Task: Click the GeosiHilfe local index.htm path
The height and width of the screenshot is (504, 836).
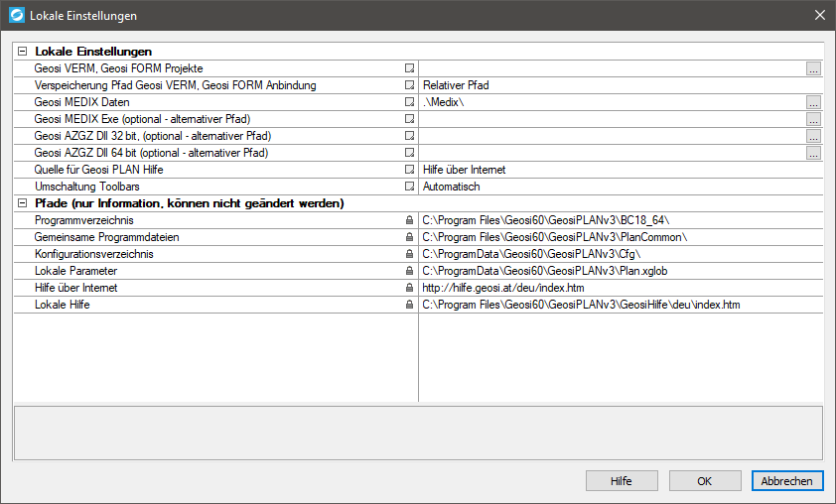Action: coord(581,305)
